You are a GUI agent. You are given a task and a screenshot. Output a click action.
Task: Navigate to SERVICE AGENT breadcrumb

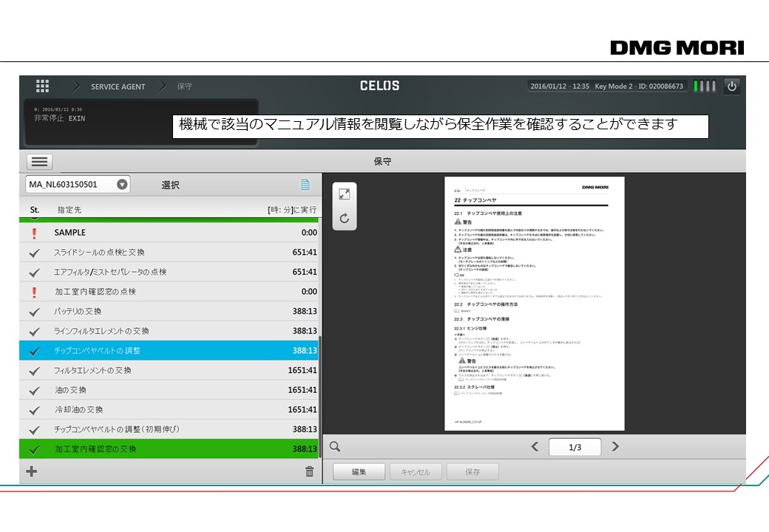(x=118, y=86)
